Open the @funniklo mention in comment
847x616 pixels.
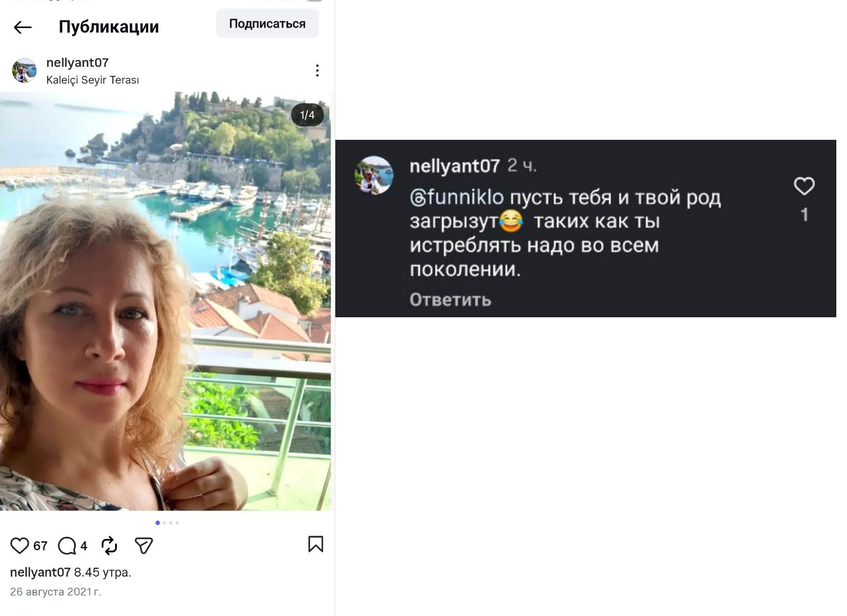[x=457, y=198]
